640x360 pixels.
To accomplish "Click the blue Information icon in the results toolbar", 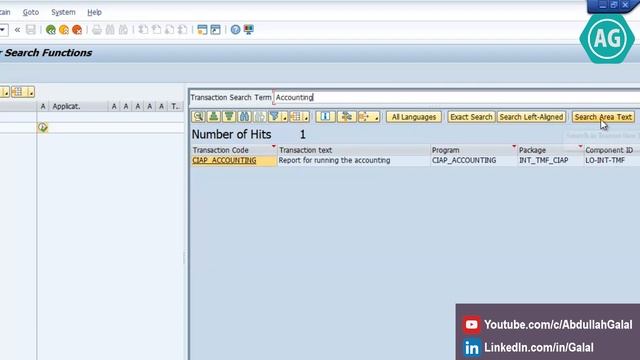I will pyautogui.click(x=325, y=117).
